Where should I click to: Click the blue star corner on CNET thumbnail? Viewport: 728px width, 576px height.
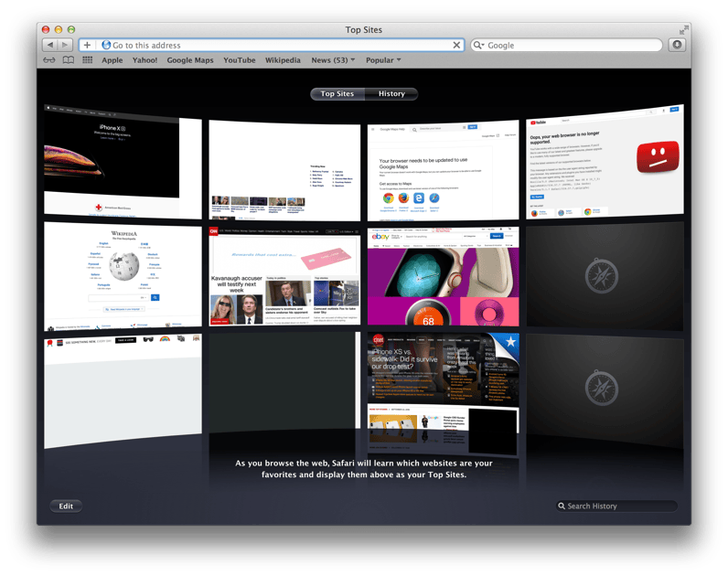[509, 345]
